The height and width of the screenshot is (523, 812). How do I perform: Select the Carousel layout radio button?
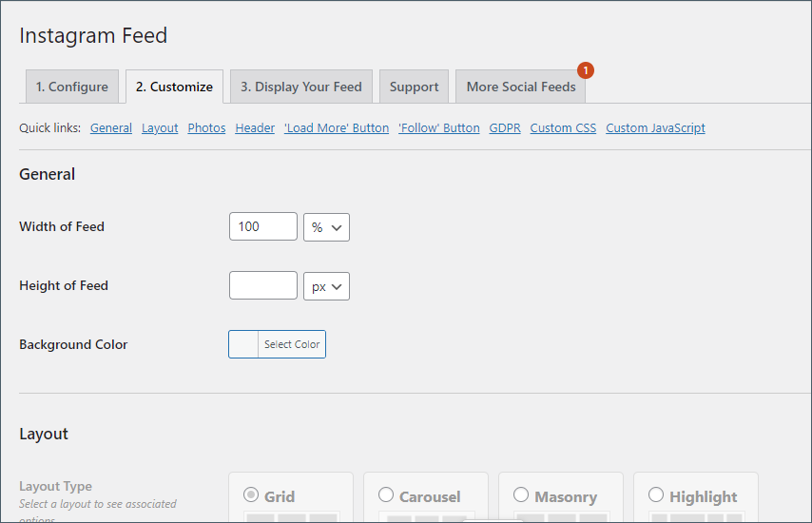coord(386,495)
